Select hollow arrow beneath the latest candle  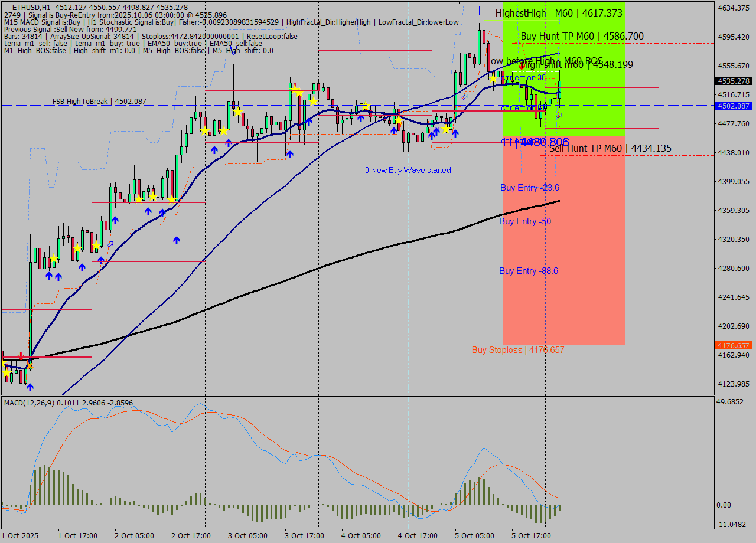click(x=559, y=116)
